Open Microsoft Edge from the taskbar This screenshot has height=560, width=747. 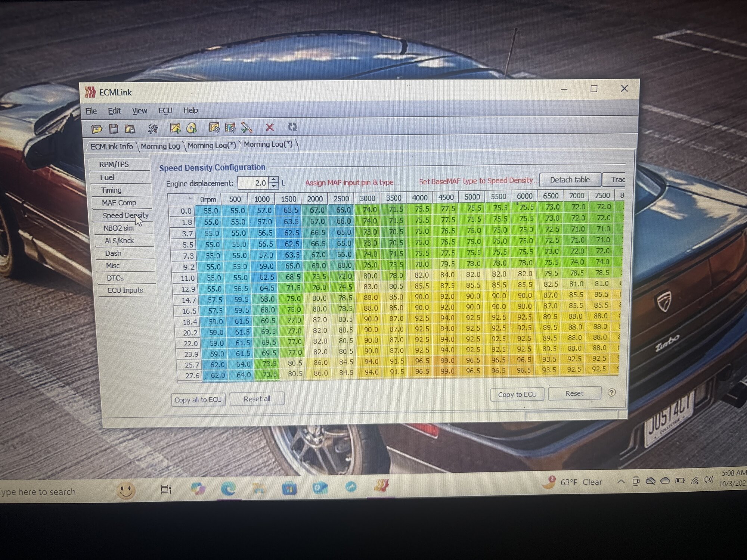click(x=228, y=488)
